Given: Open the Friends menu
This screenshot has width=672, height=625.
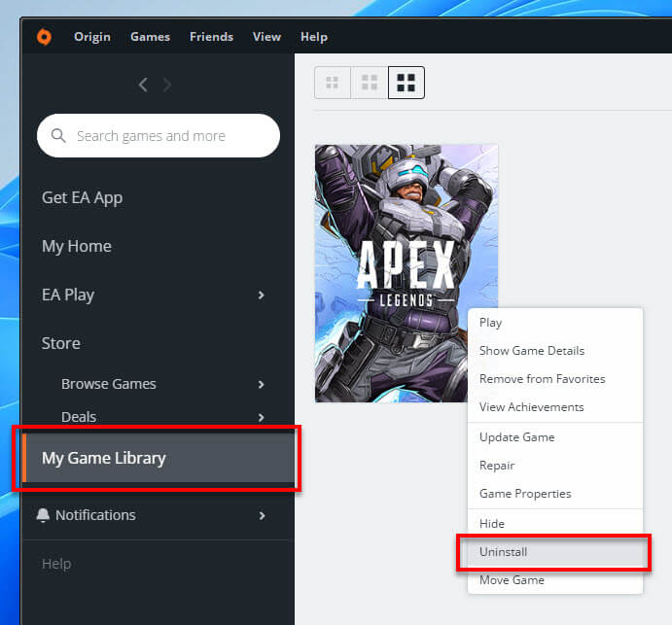Looking at the screenshot, I should 211,37.
